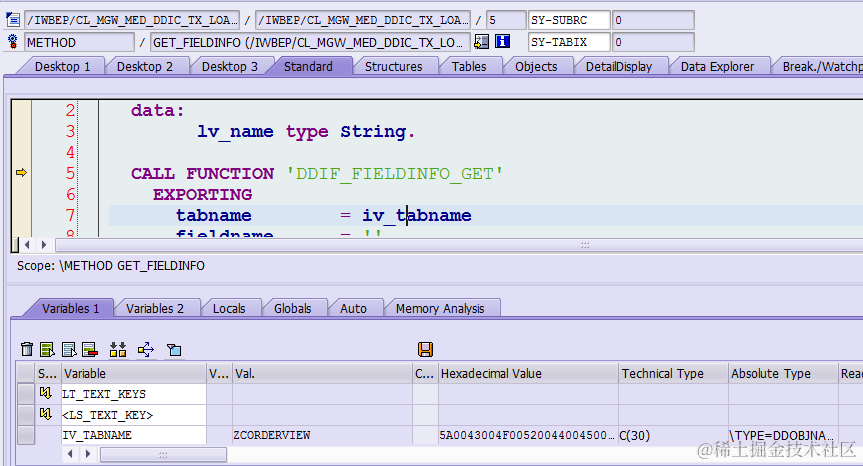Click the IV_TABNAME variable name cell
Viewport: 863px width, 466px height.
click(134, 435)
